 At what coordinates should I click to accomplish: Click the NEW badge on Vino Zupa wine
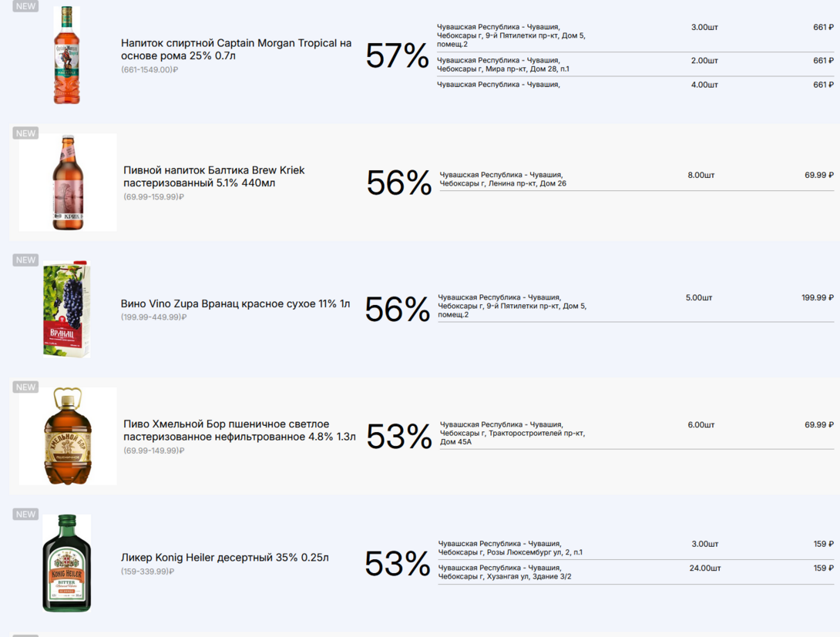(x=25, y=260)
